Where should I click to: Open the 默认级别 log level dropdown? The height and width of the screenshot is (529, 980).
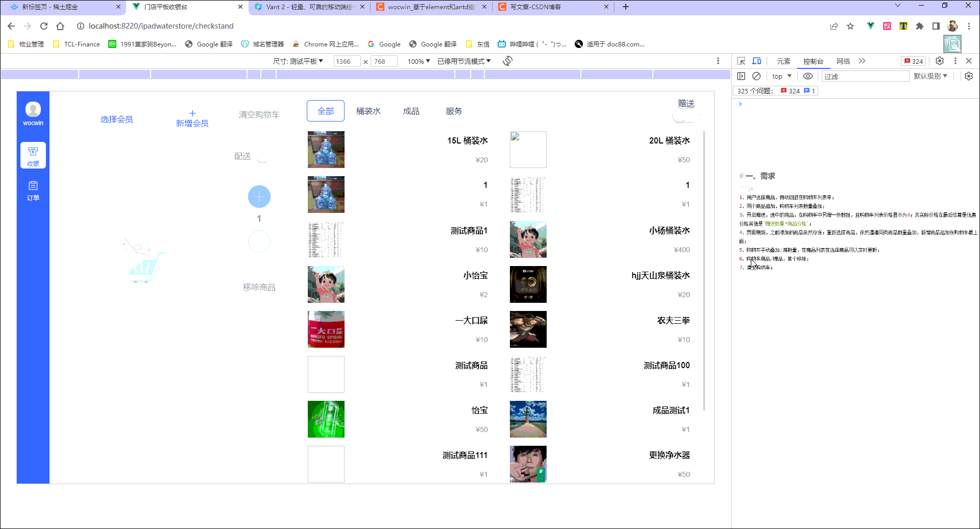[930, 76]
